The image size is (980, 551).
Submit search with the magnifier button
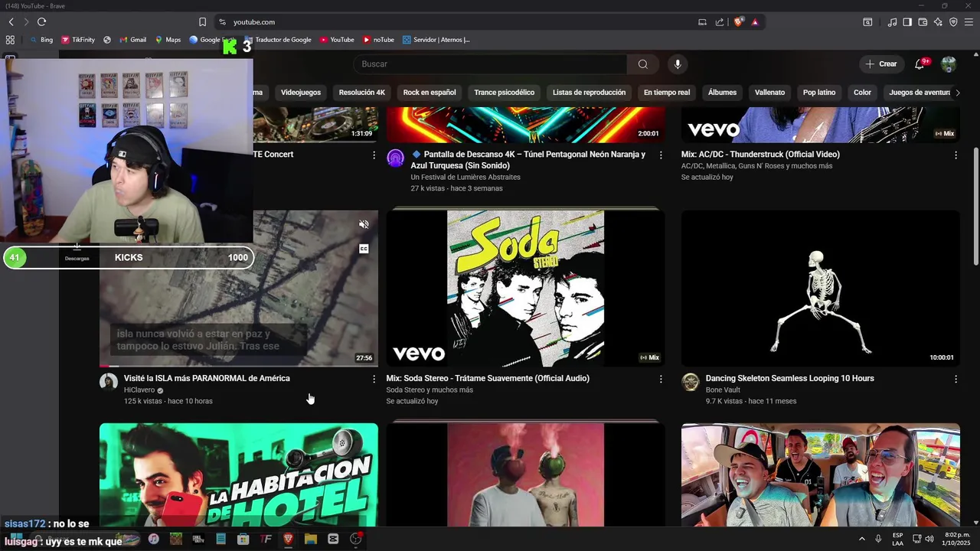pos(643,64)
